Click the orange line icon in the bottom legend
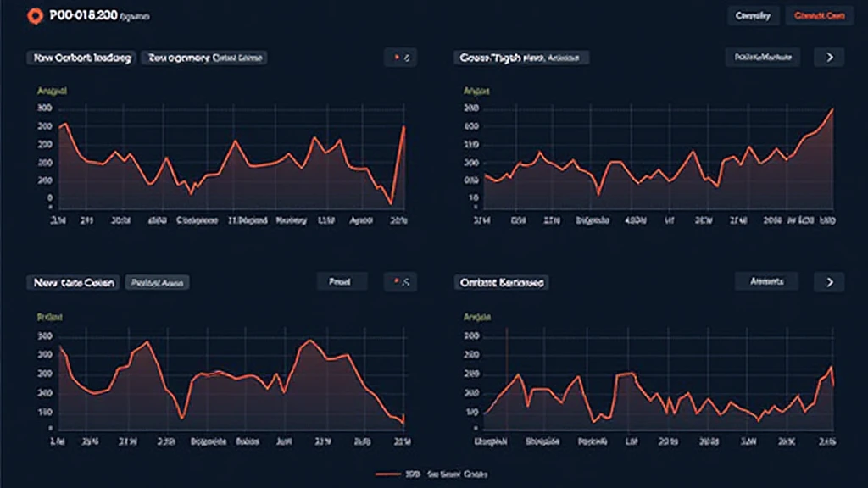The image size is (868, 488). point(387,474)
